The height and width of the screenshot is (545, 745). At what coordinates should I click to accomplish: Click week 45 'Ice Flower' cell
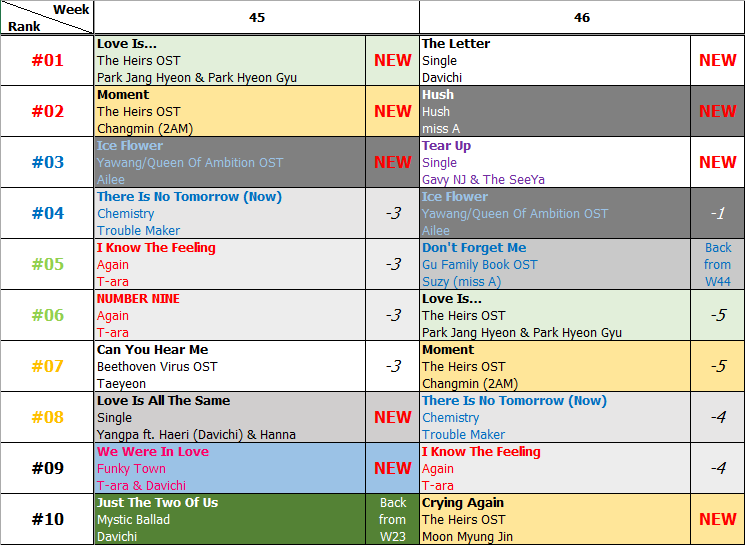click(230, 162)
